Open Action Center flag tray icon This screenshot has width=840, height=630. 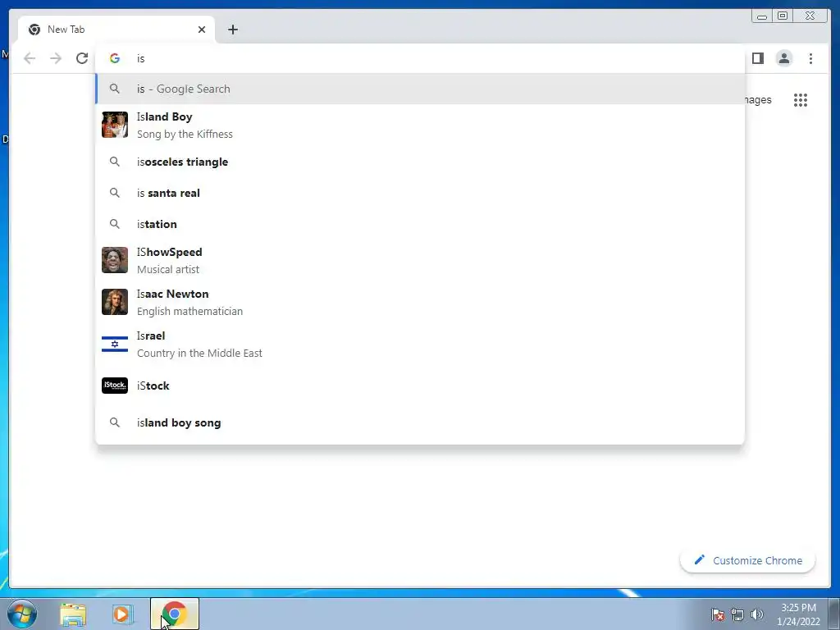[718, 614]
